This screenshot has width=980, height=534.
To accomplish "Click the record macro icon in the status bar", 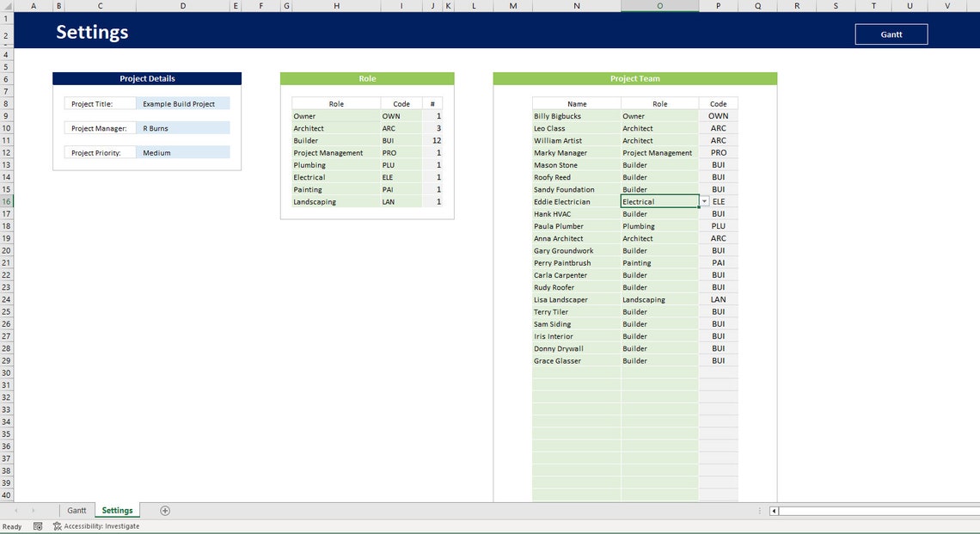I will [37, 525].
